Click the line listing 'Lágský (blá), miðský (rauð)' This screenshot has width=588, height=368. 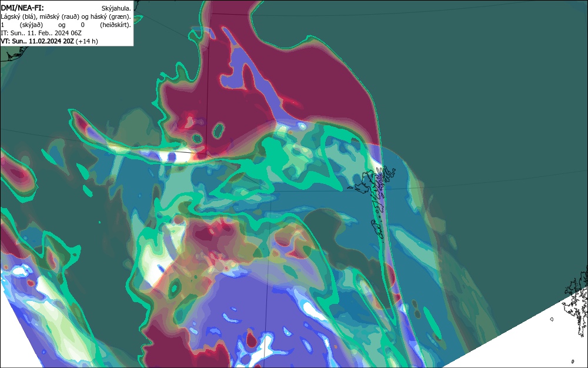[x=66, y=16]
